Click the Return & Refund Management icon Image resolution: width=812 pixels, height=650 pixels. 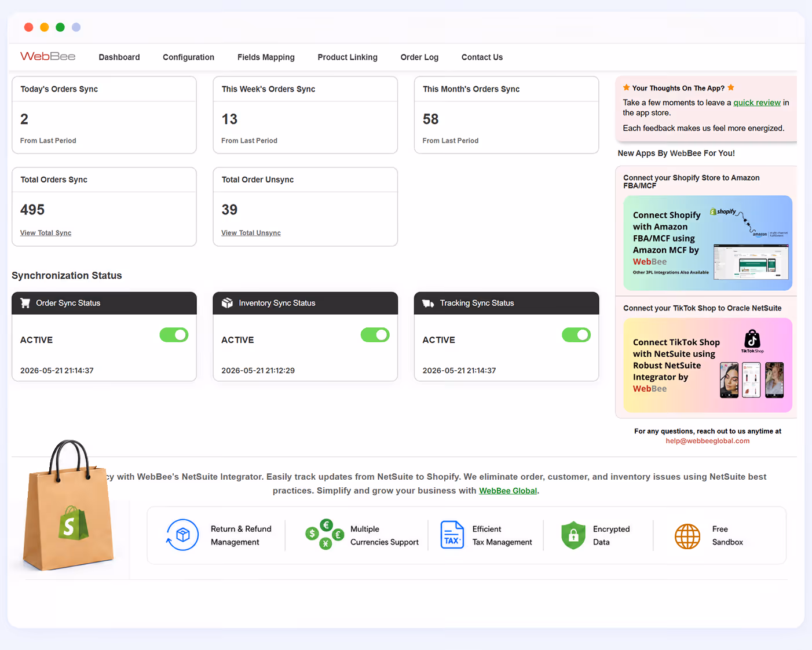(182, 535)
